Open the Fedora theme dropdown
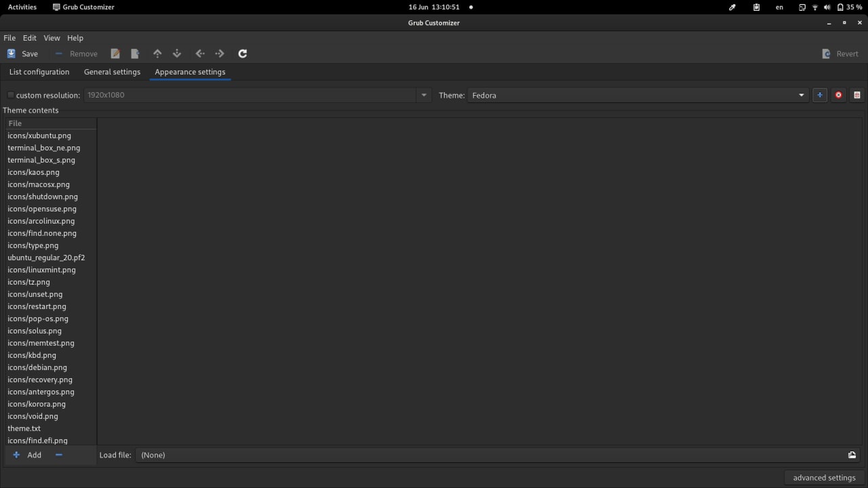Screen dimensions: 868x488 637,95
